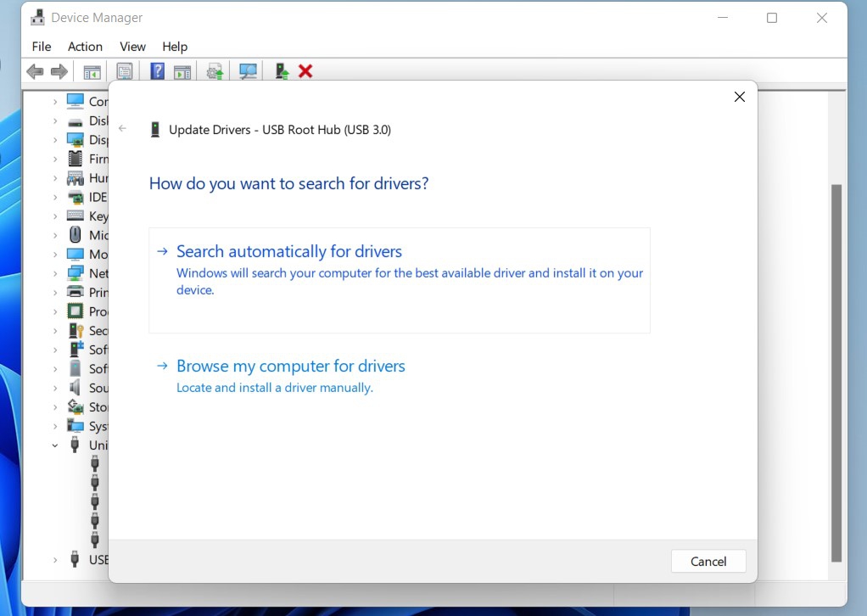Screen dimensions: 867x616
Task: Select the firmware chip icon beside 'Firn'
Action: [x=76, y=159]
